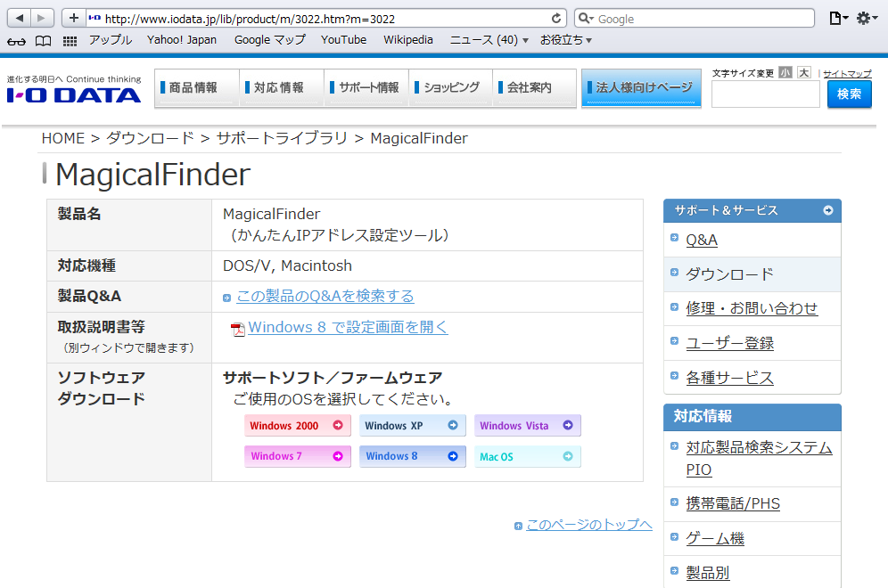Click the plus add-bookmark button

coord(74,18)
